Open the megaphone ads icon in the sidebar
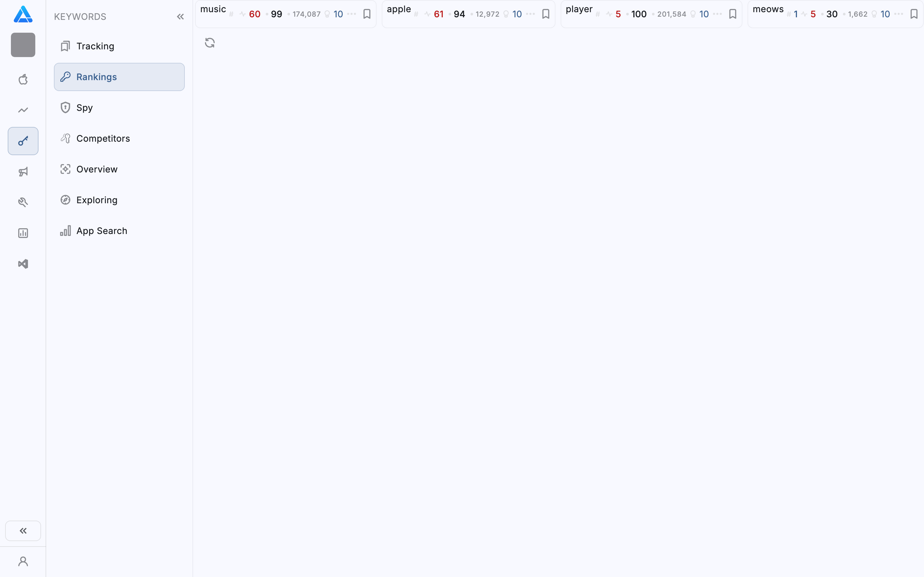 [23, 172]
